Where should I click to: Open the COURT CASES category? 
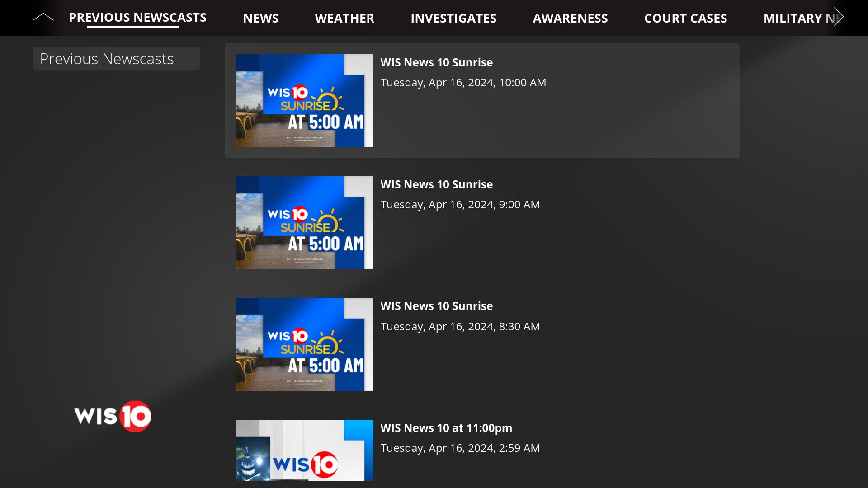click(686, 18)
